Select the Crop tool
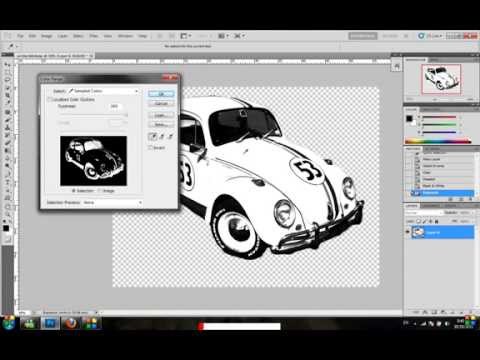 click(8, 96)
